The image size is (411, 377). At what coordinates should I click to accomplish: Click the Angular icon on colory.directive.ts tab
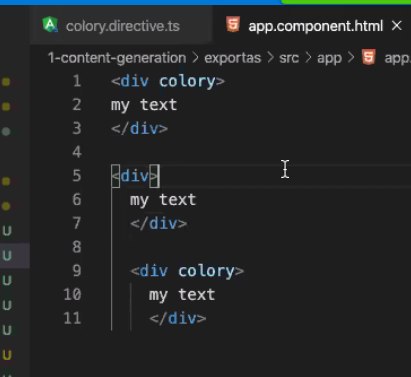click(50, 25)
